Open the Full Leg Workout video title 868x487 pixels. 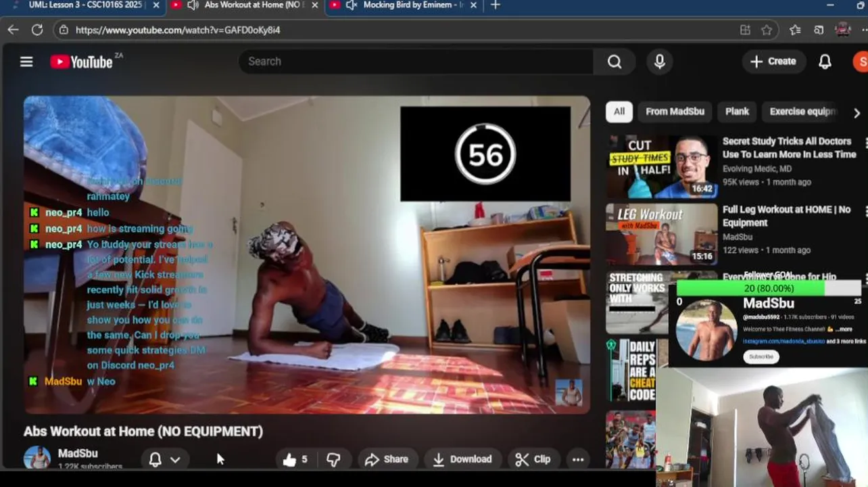click(x=786, y=216)
